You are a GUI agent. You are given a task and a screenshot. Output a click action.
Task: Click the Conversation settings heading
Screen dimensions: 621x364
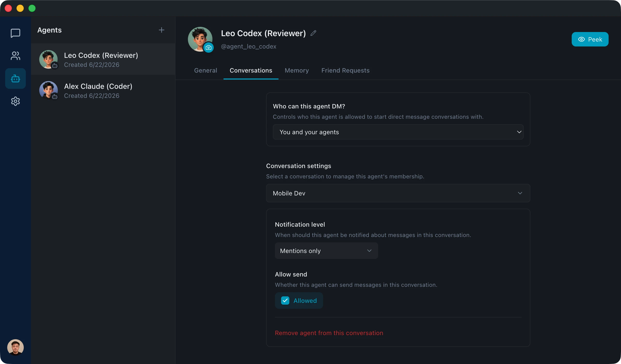pos(299,166)
